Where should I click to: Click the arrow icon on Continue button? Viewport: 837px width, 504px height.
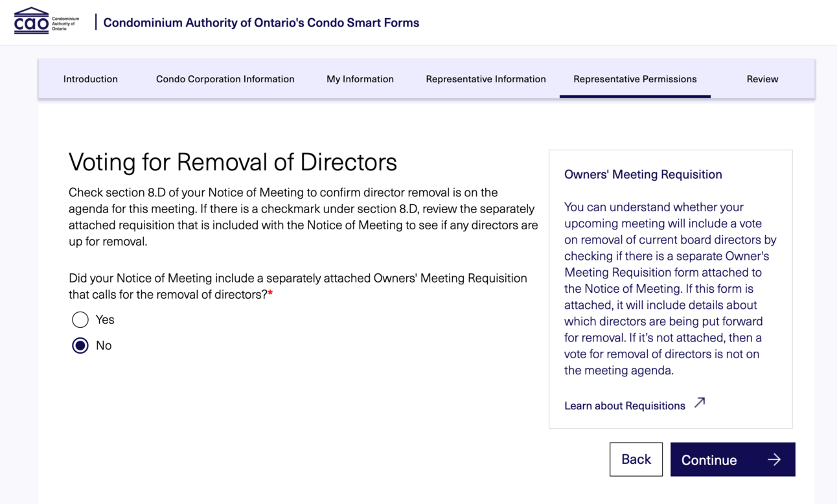tap(774, 459)
